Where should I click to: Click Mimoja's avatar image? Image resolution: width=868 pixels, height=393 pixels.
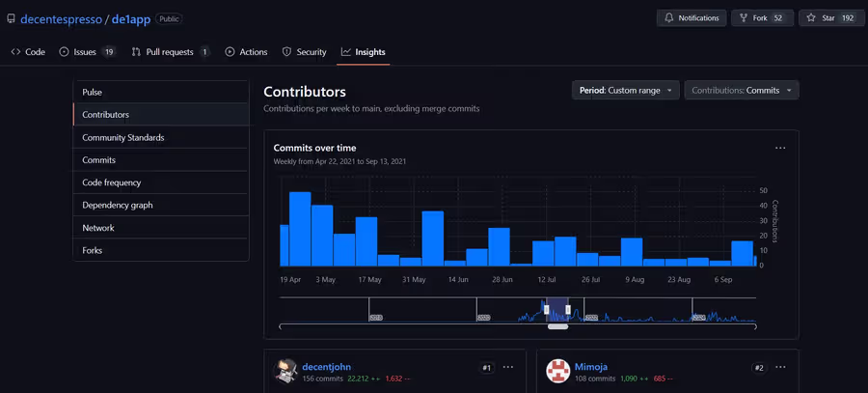click(558, 371)
